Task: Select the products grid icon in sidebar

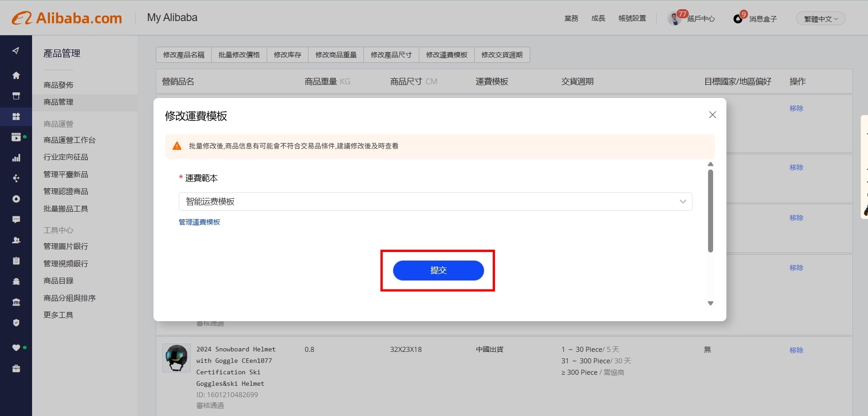Action: (16, 116)
